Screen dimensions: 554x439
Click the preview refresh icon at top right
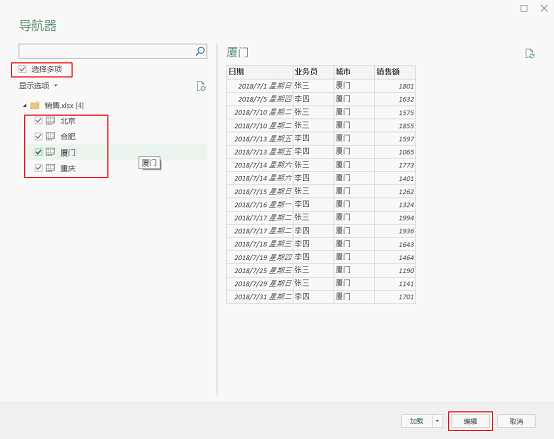click(x=529, y=53)
